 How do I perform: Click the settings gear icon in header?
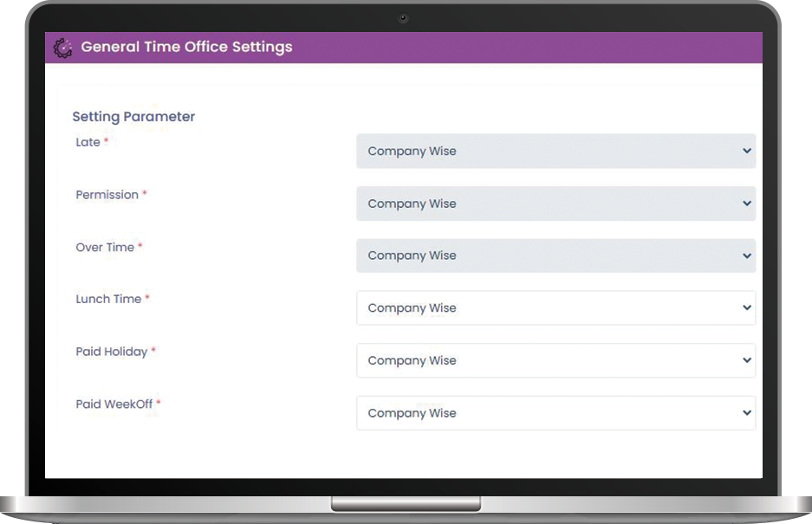[x=62, y=48]
